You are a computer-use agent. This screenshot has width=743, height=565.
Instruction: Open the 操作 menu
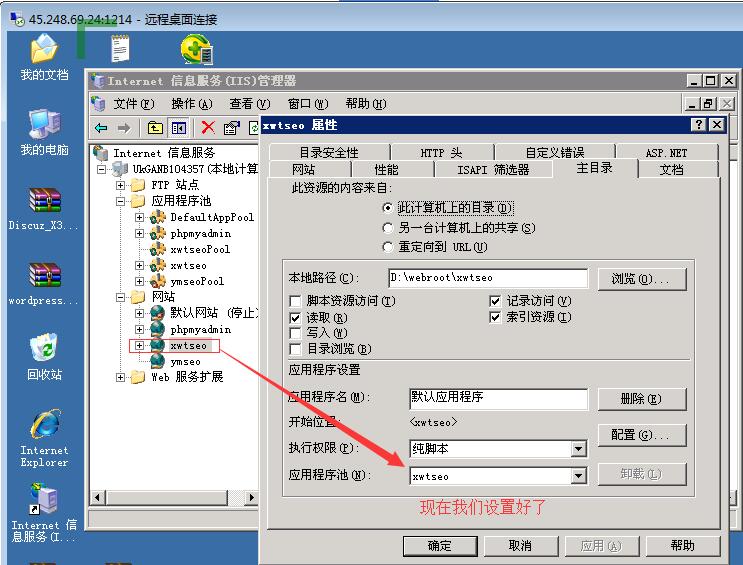coord(192,103)
